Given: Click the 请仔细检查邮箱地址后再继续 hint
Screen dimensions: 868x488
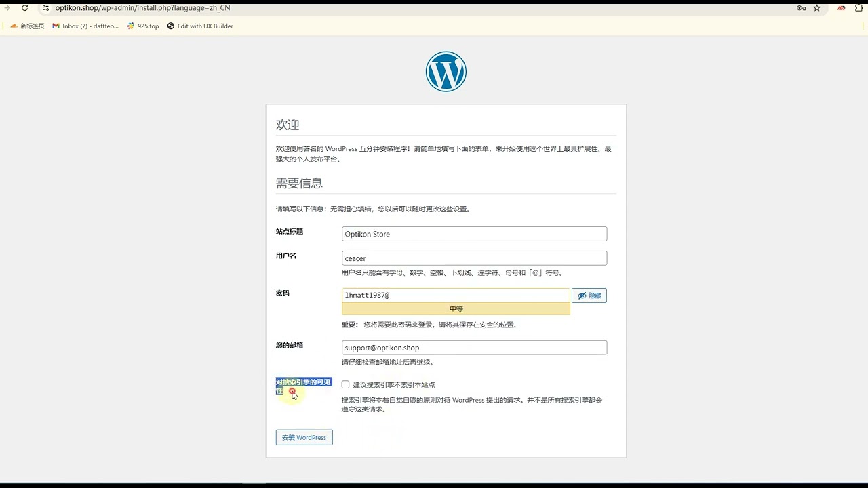Looking at the screenshot, I should pos(388,362).
